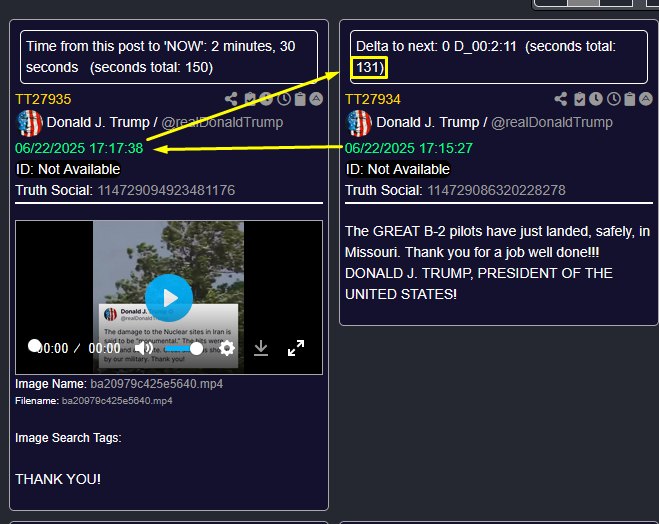Click @realDonaldTrump handle on post TT27935
659x524 pixels.
click(222, 122)
